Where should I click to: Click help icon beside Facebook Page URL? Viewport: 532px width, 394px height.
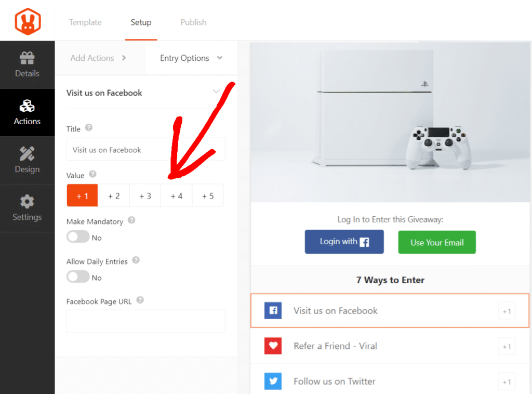[140, 300]
